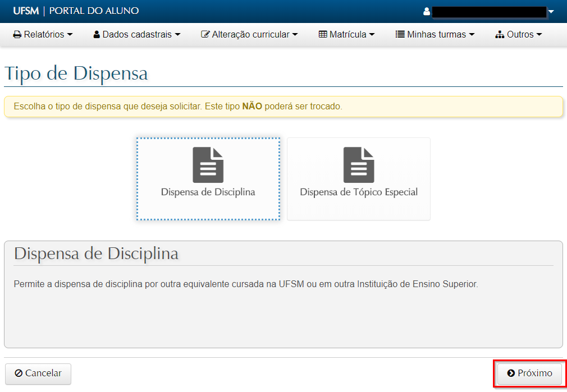
Task: Click the sitemap icon beside Outros
Action: 500,35
